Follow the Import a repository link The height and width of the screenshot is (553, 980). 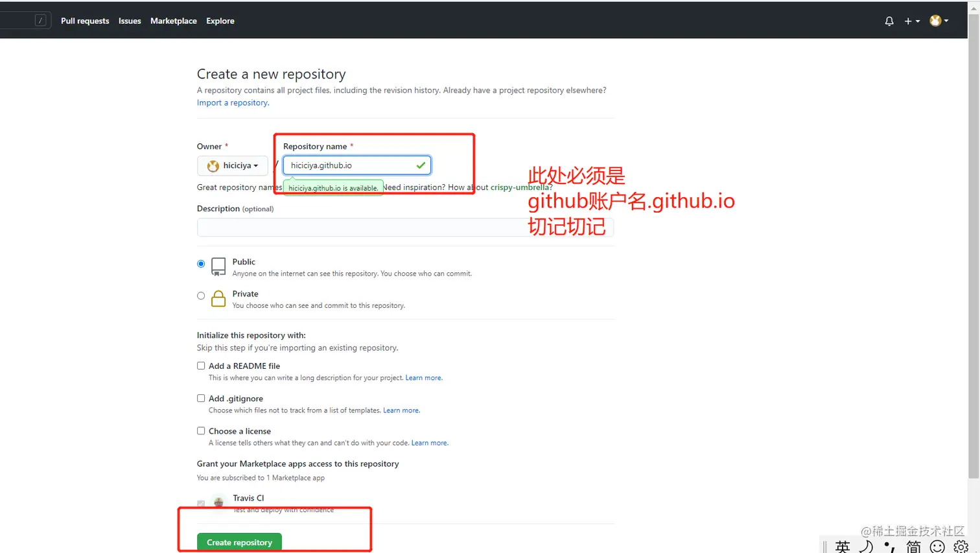coord(232,102)
